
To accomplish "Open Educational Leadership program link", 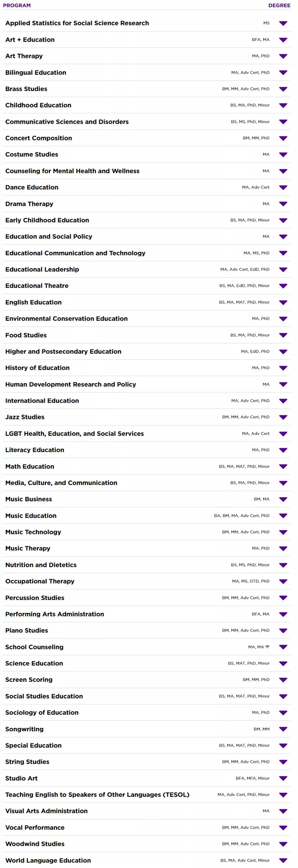I will point(42,269).
